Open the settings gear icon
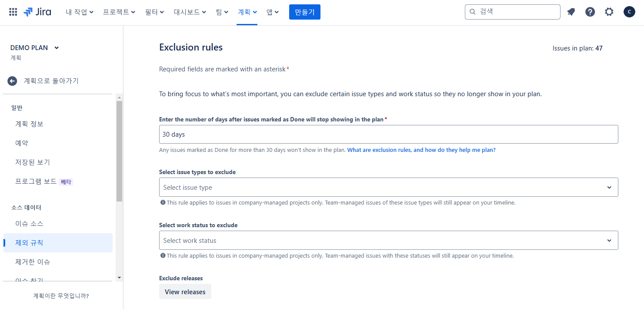The image size is (644, 309). pos(609,12)
